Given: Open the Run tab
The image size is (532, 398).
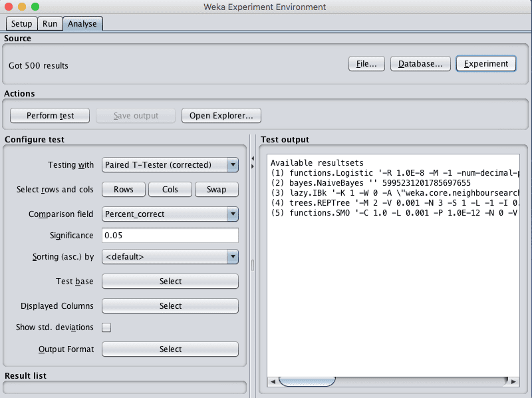Looking at the screenshot, I should point(50,24).
